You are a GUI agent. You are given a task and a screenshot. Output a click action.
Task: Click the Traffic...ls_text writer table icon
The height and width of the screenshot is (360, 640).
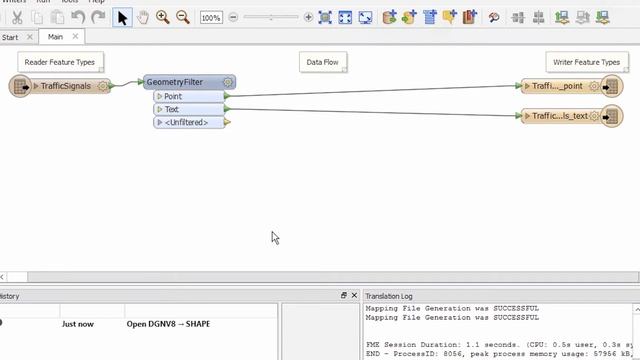tap(611, 116)
